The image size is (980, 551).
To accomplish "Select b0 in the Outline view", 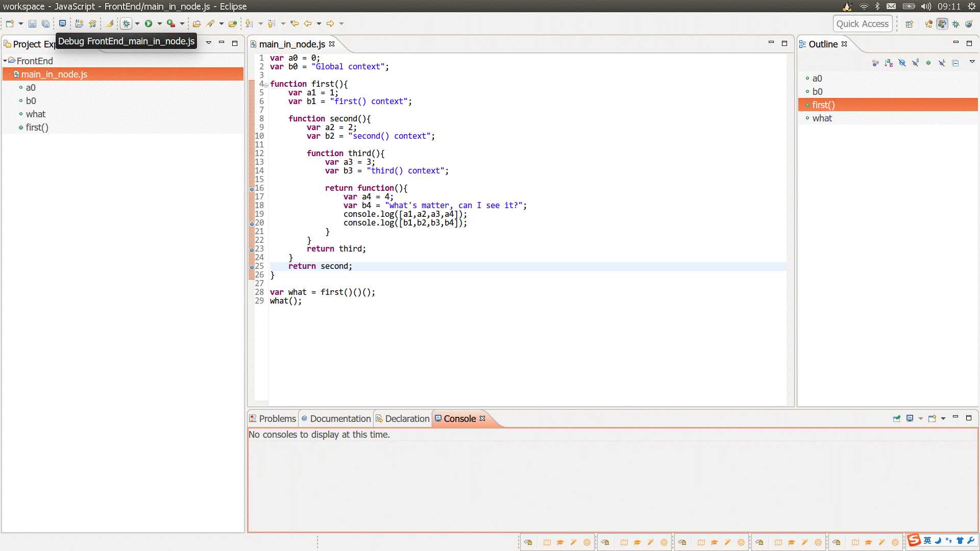I will click(x=817, y=92).
